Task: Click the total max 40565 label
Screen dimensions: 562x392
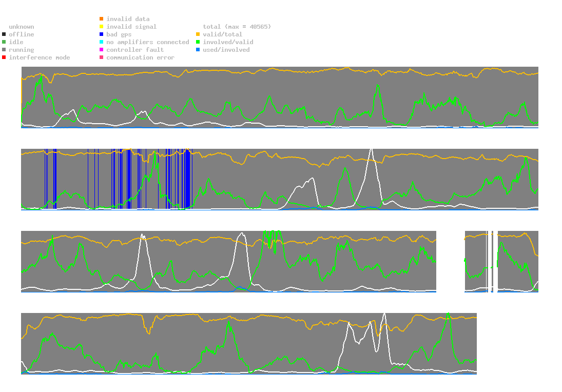Action: pos(237,27)
